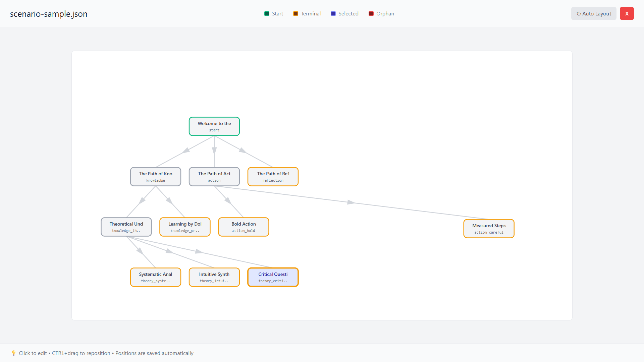
Task: Open the 'Welcome to the' start node
Action: tap(214, 126)
